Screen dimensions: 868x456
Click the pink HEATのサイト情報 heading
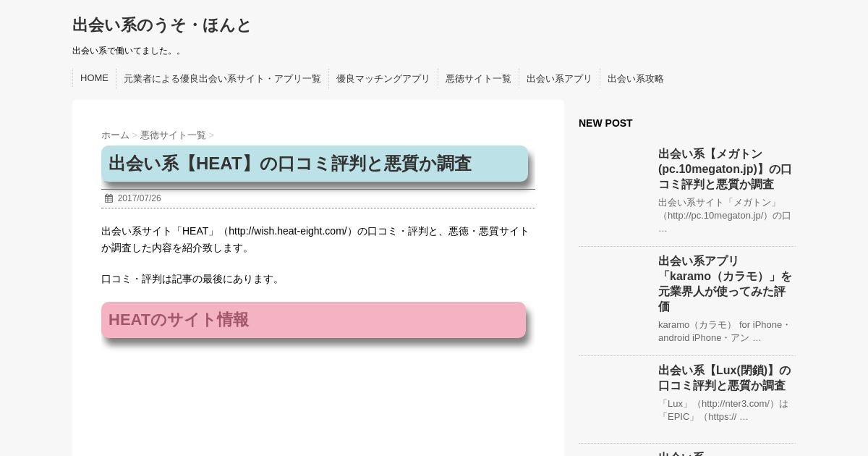[x=179, y=320]
